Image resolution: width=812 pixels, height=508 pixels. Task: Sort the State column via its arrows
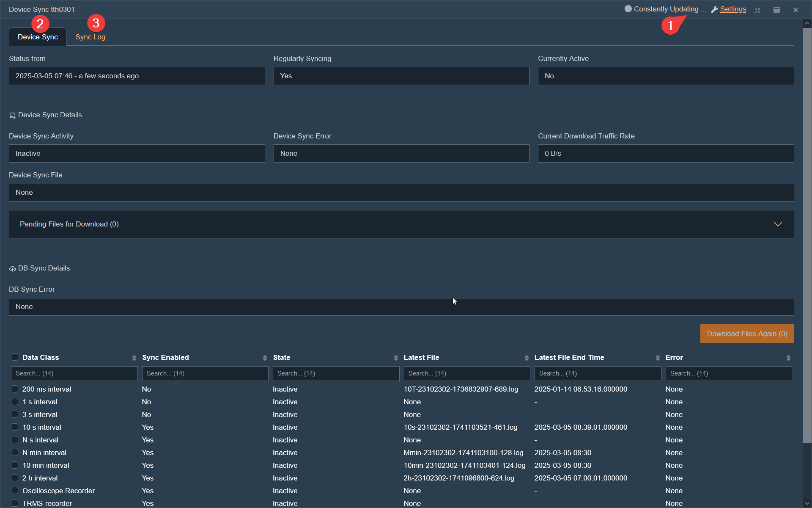[396, 358]
